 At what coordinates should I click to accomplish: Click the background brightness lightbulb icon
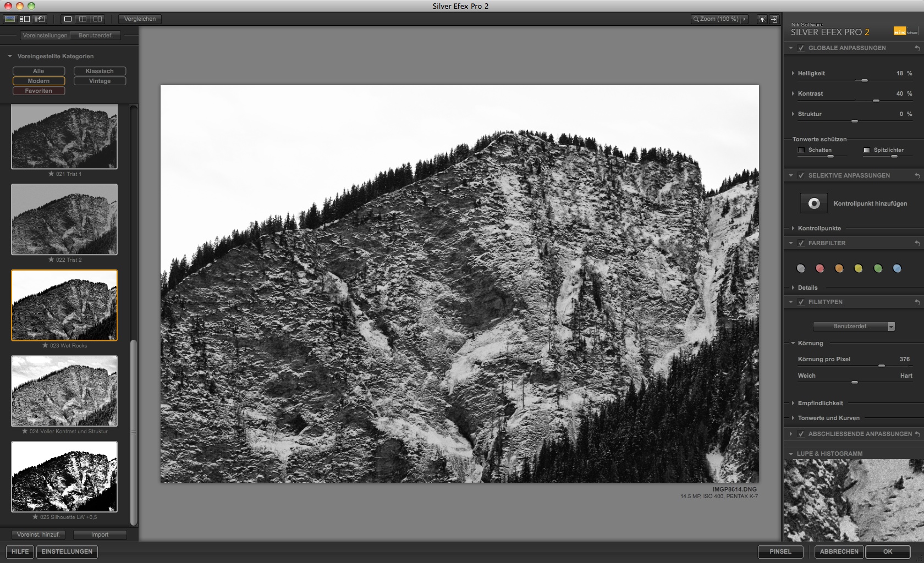pyautogui.click(x=762, y=19)
